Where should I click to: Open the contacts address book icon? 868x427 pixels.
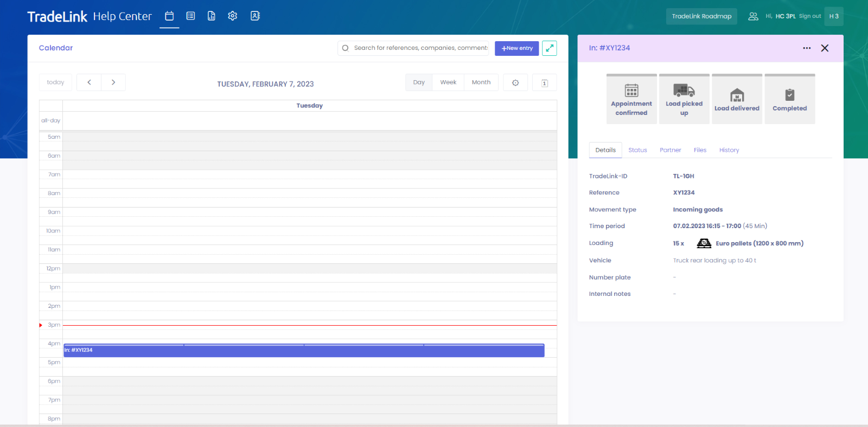[x=255, y=16]
